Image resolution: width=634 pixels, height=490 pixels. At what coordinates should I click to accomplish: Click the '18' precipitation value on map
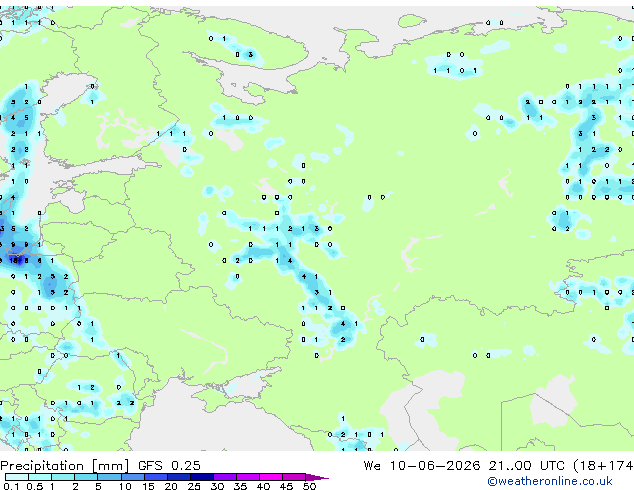[x=14, y=260]
